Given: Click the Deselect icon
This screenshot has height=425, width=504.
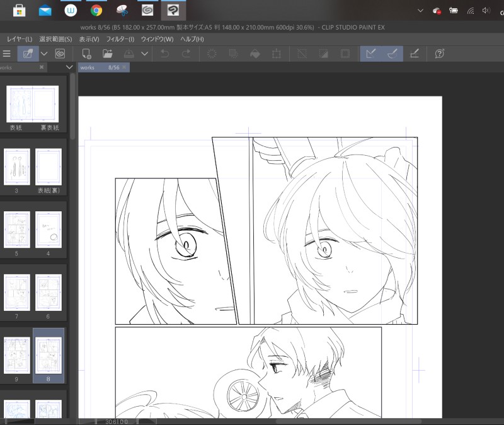Looking at the screenshot, I should pos(302,54).
